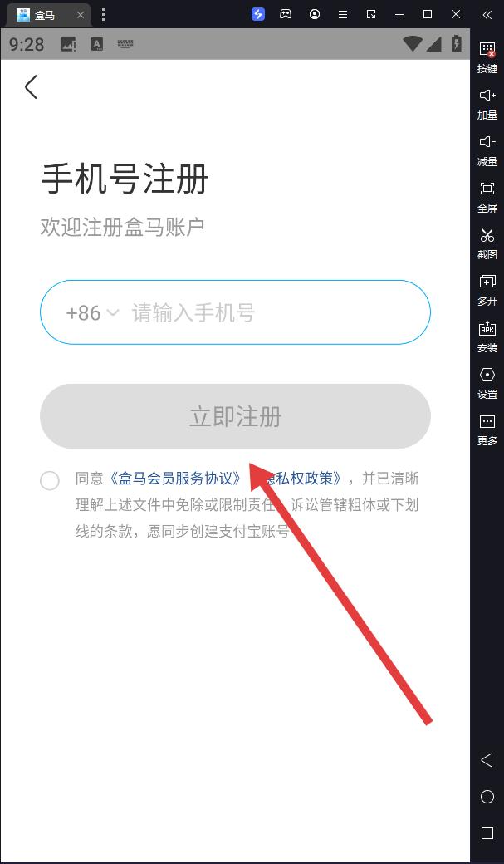Increase volume with 加量 icon
This screenshot has width=504, height=864.
[487, 104]
